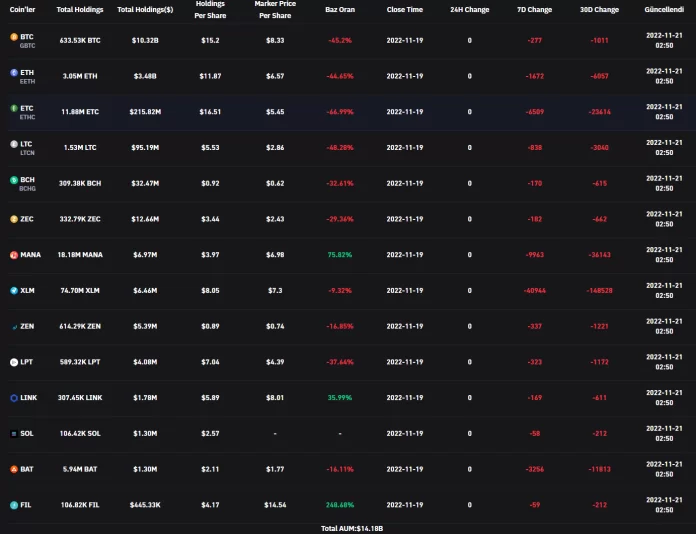Click the FIL coin icon
Image resolution: width=696 pixels, height=534 pixels.
click(13, 505)
